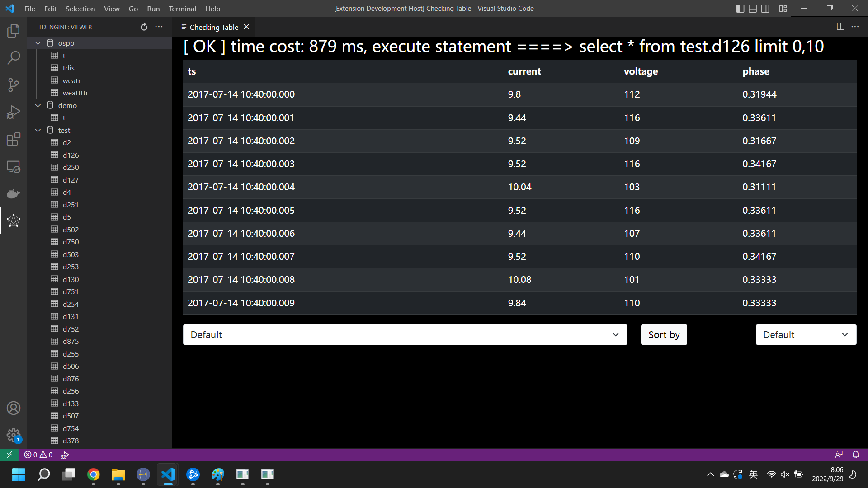Collapse the demo database node

tap(38, 105)
